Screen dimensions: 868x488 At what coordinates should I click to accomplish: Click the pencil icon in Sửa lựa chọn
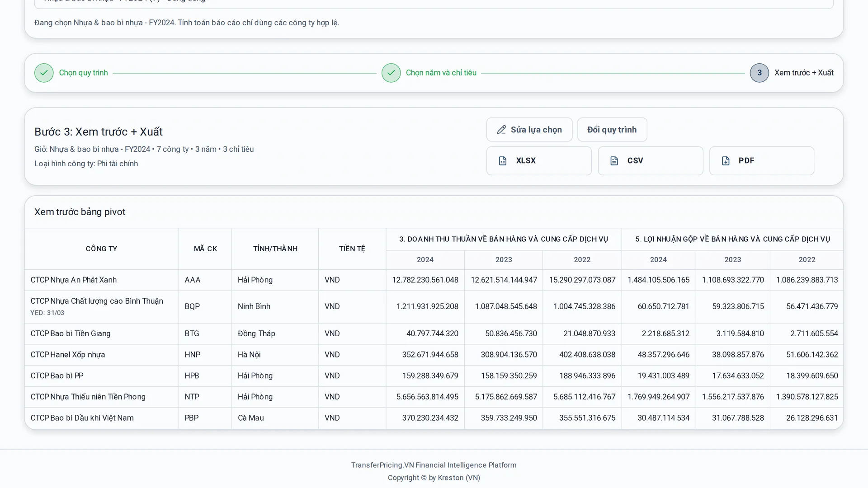click(x=501, y=130)
